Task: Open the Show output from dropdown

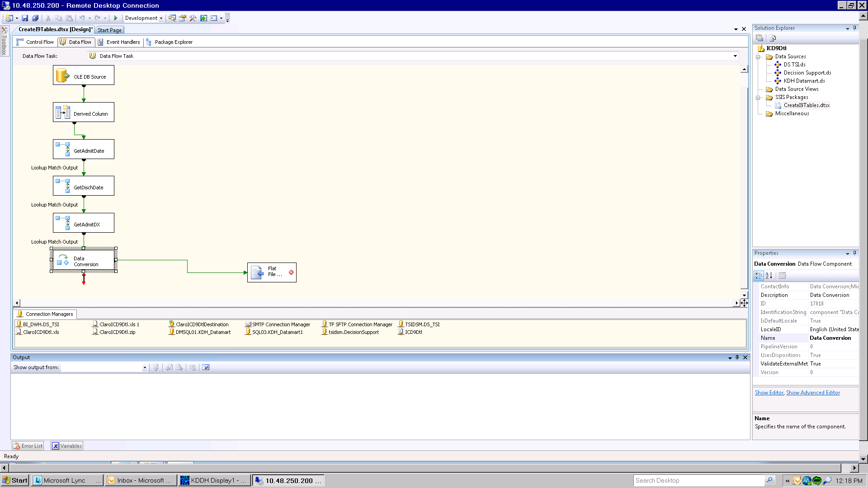Action: pos(145,368)
